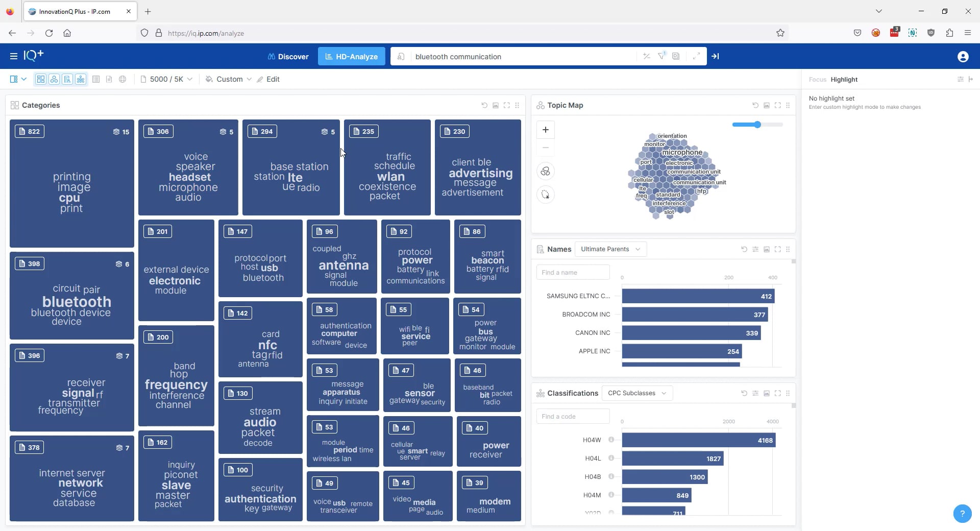Export the Names chart as an image
Image resolution: width=980 pixels, height=531 pixels.
coord(767,250)
